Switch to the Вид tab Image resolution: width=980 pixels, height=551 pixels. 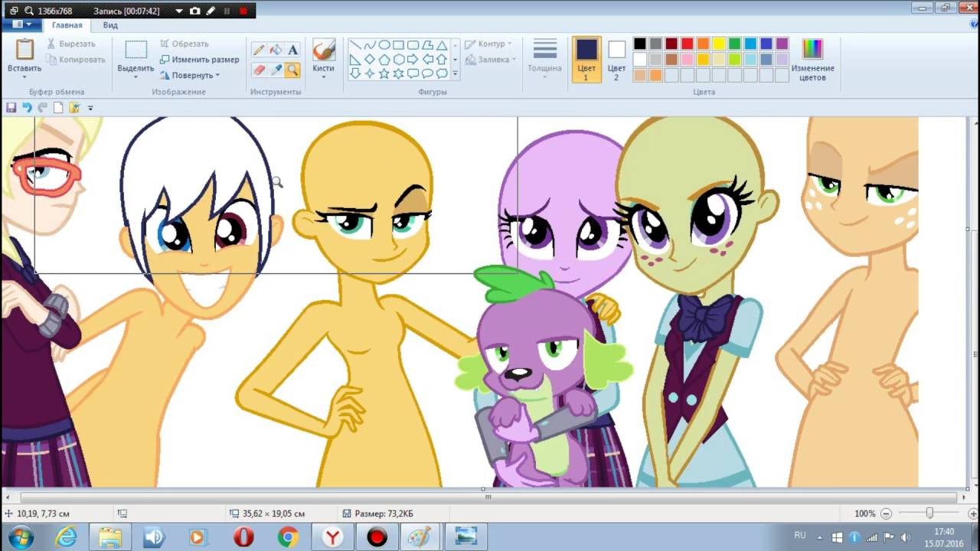[x=110, y=25]
